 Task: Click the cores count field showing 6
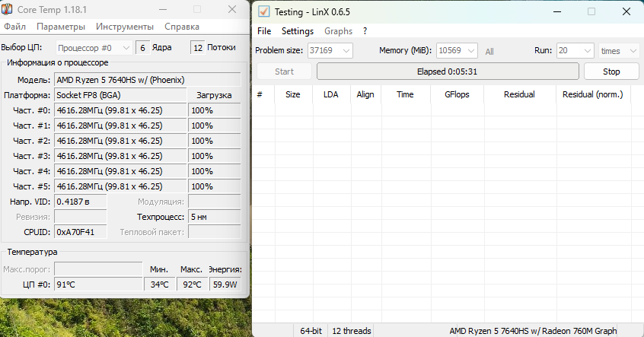[142, 48]
